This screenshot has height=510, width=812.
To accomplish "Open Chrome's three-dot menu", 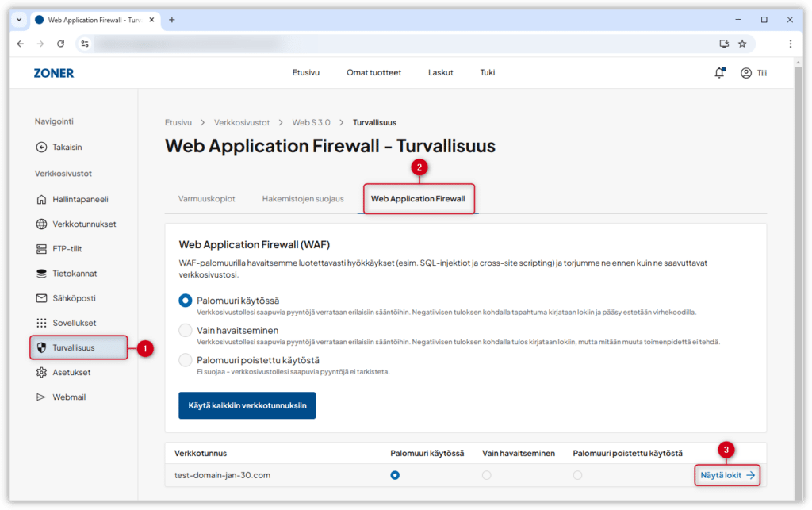I will pyautogui.click(x=790, y=44).
